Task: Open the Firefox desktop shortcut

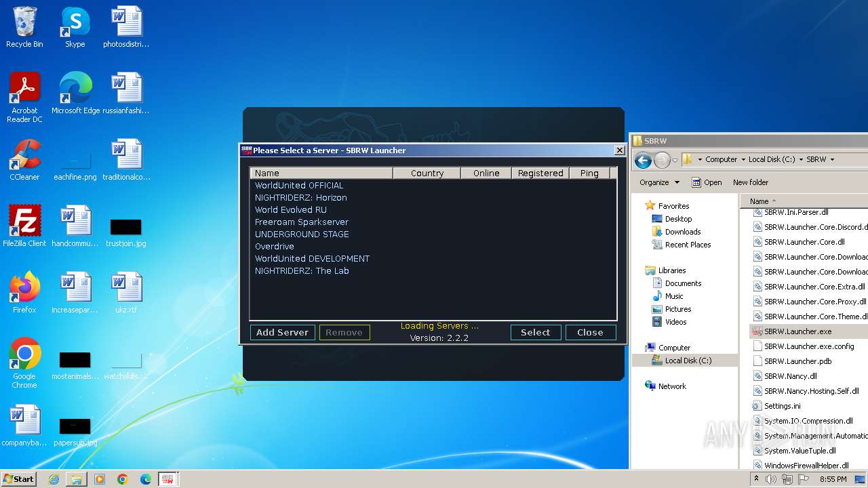Action: tap(24, 293)
